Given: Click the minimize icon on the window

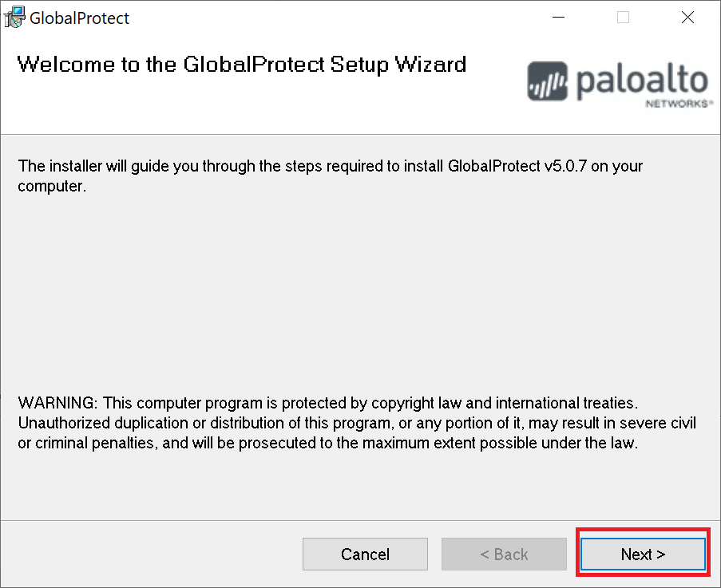Looking at the screenshot, I should [x=557, y=17].
